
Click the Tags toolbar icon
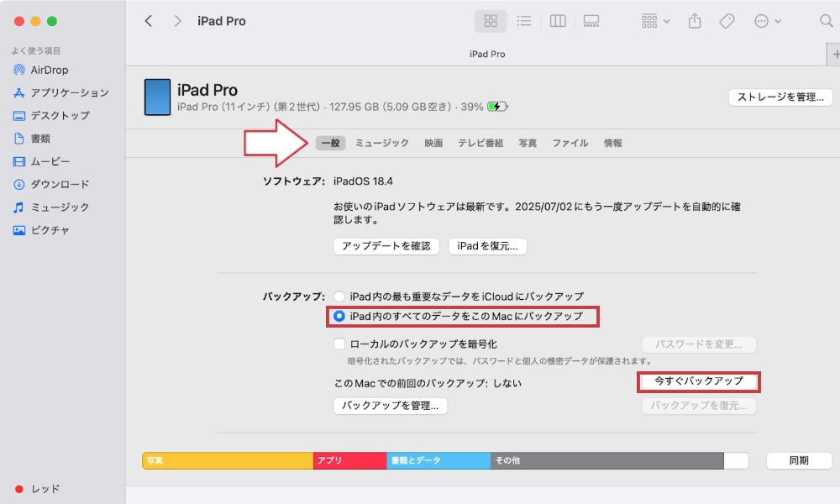point(727,21)
